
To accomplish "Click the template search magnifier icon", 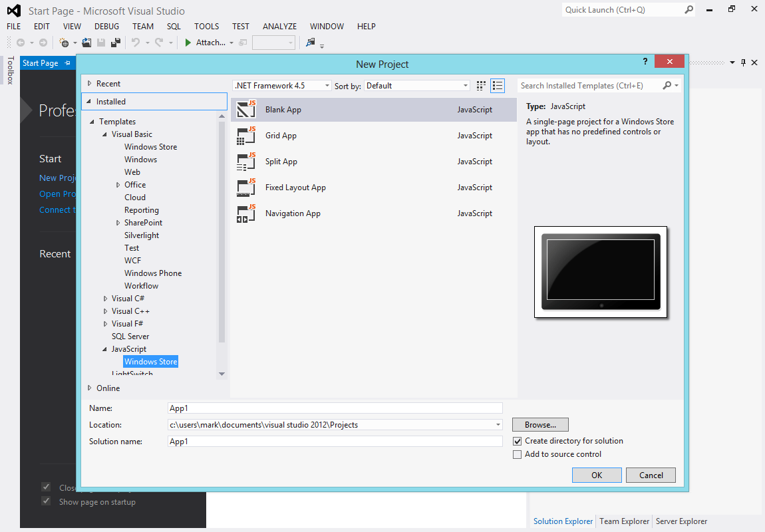I will tap(667, 85).
